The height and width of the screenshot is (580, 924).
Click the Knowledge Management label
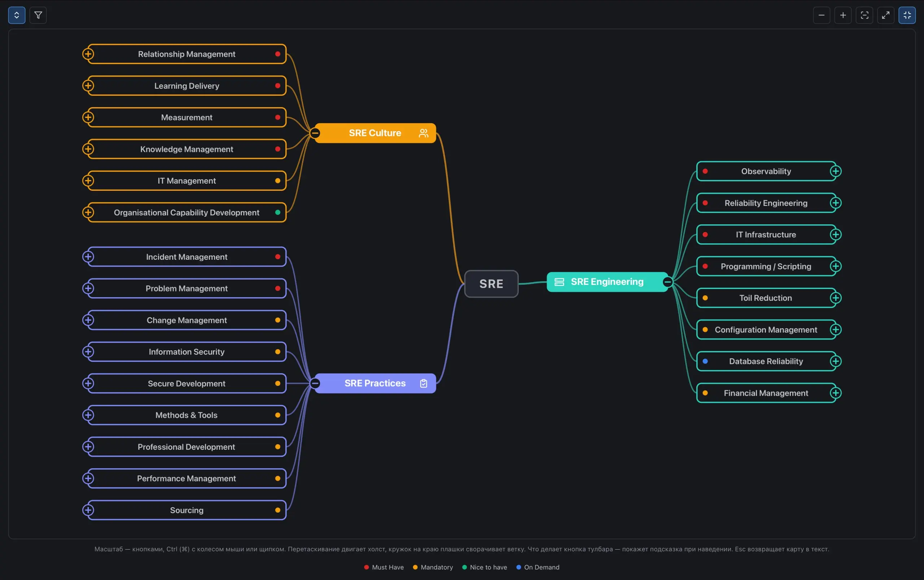(x=187, y=149)
